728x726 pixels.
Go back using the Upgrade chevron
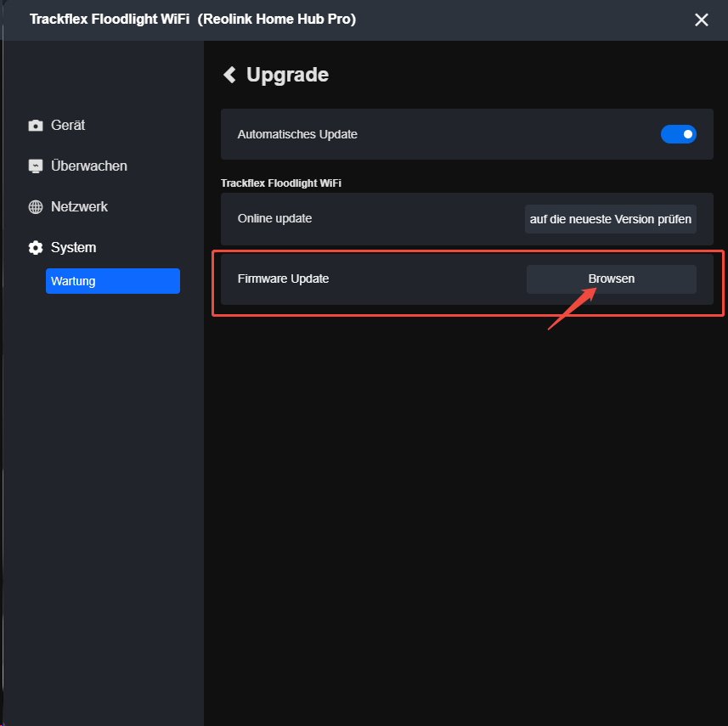(230, 75)
